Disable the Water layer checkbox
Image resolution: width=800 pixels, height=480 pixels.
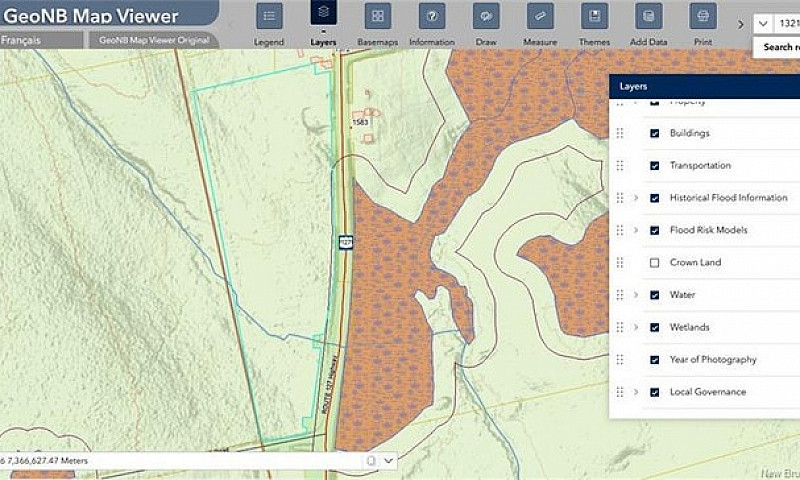coord(655,295)
